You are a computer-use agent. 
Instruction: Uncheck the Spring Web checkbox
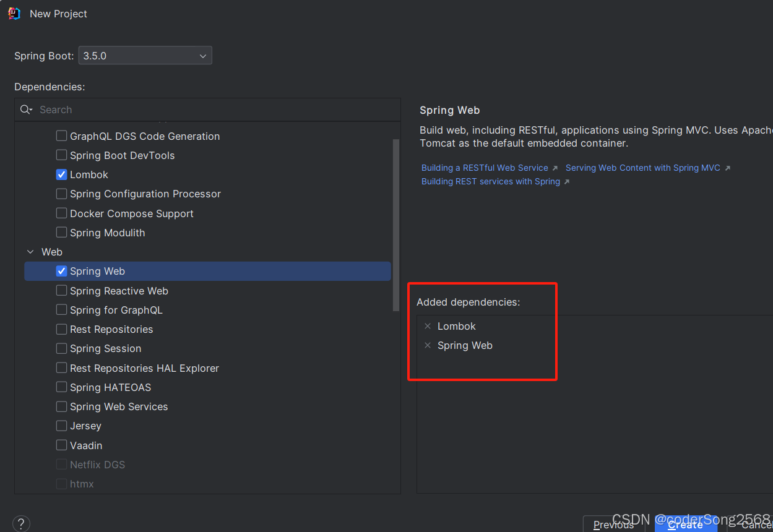coord(61,271)
